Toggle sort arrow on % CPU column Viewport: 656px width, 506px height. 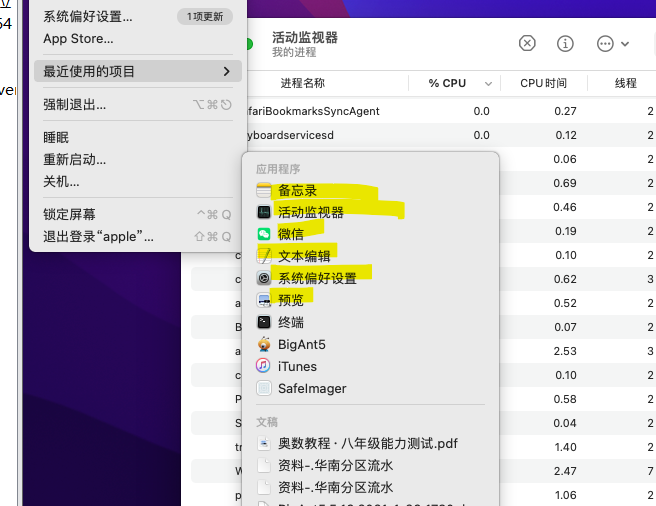click(488, 84)
